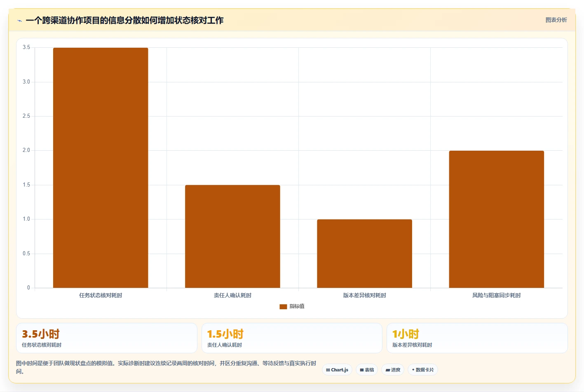Select the 版本差异核对耗时 bar in the chart

364,254
